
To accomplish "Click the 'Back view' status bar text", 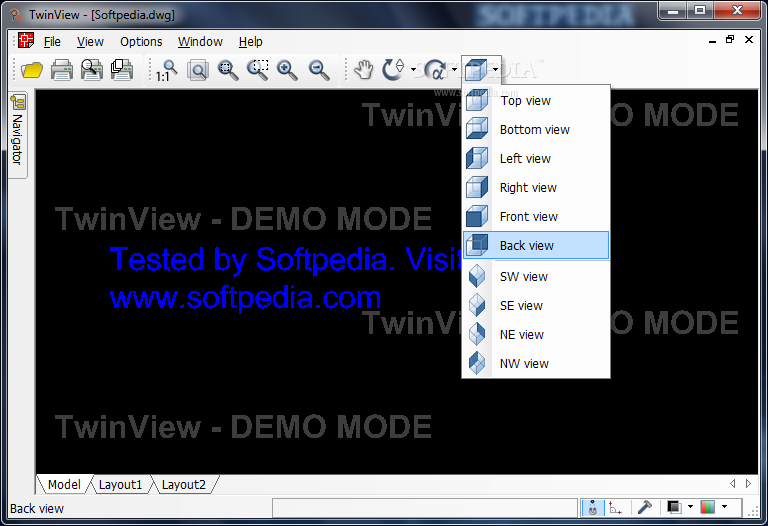I will pos(37,508).
